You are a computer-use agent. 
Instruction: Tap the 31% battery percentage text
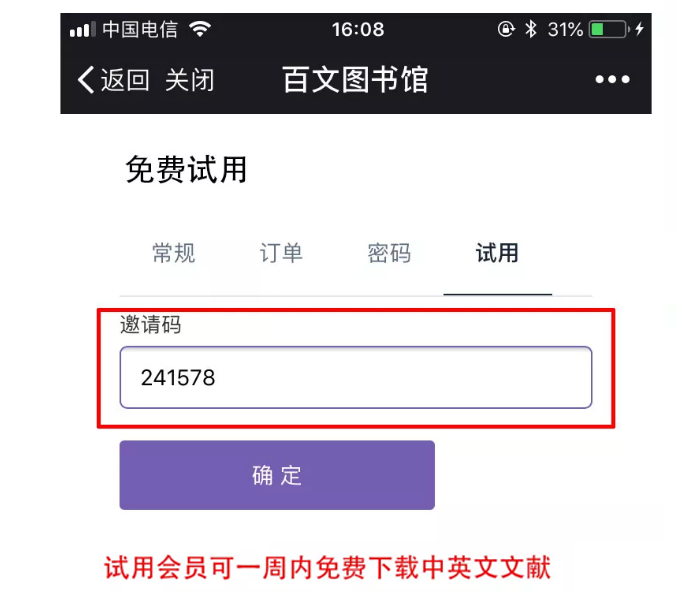(565, 30)
